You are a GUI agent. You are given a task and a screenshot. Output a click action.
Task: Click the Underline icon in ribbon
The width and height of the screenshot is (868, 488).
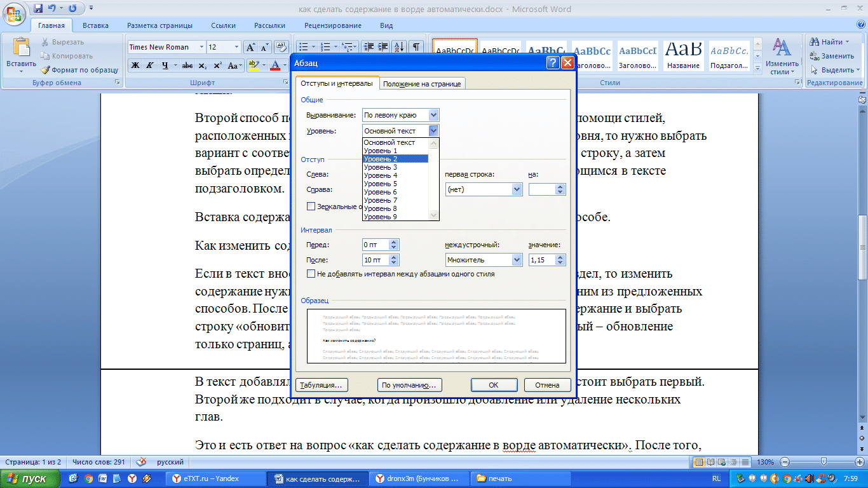click(165, 65)
